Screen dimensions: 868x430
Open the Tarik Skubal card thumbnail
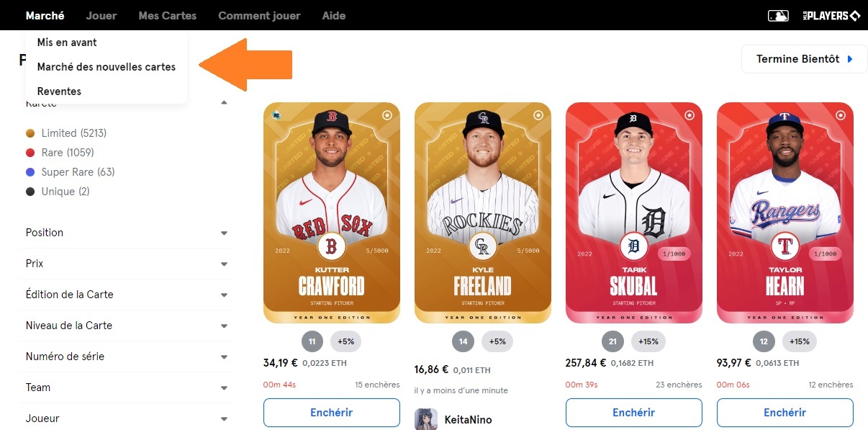[x=634, y=212]
